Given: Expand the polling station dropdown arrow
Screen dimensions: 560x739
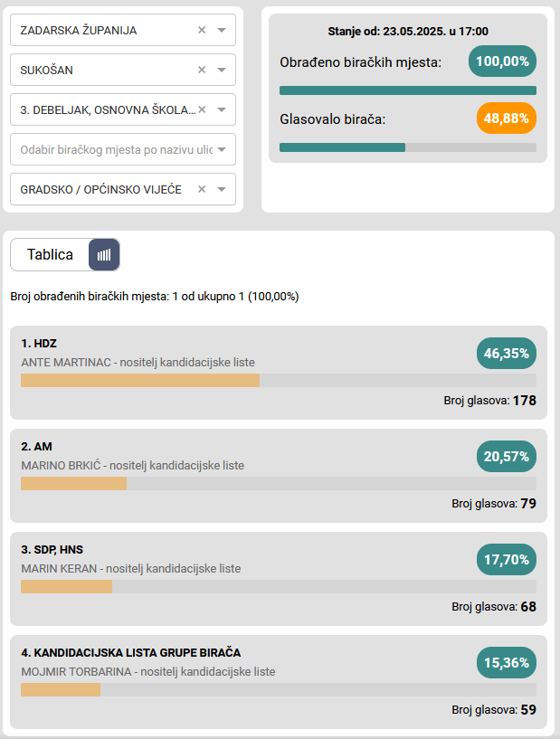Looking at the screenshot, I should tap(222, 109).
